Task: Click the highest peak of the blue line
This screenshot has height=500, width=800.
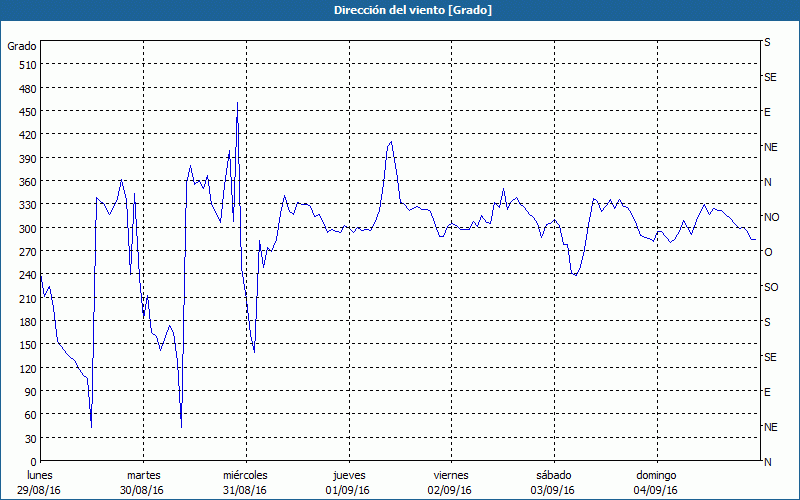Action: pyautogui.click(x=237, y=103)
